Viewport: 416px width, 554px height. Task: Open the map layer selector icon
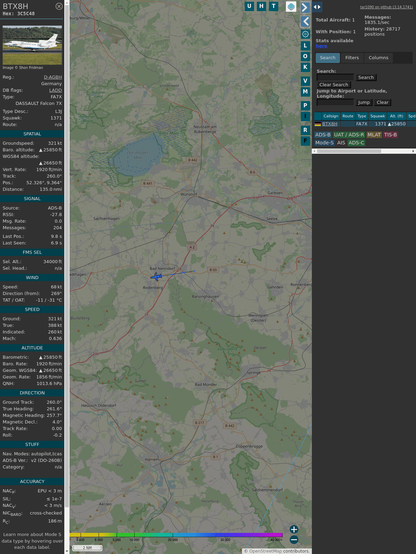click(291, 6)
